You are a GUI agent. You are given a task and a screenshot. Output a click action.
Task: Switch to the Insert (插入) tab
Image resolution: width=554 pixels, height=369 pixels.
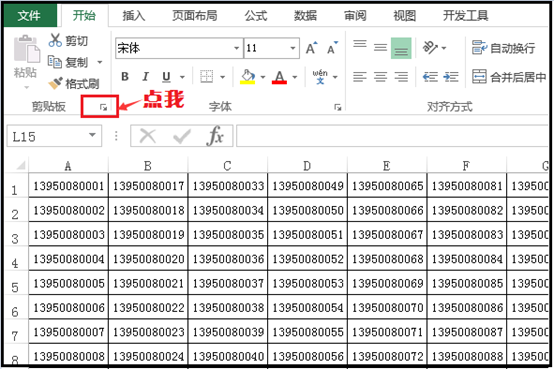coord(134,16)
